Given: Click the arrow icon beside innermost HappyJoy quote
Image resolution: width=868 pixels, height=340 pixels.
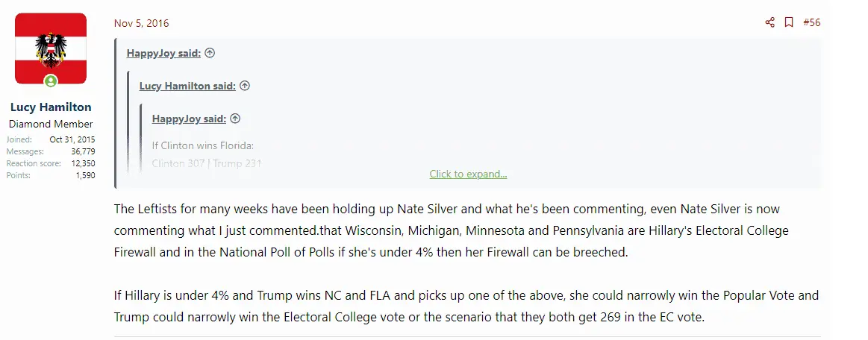Looking at the screenshot, I should tap(235, 119).
